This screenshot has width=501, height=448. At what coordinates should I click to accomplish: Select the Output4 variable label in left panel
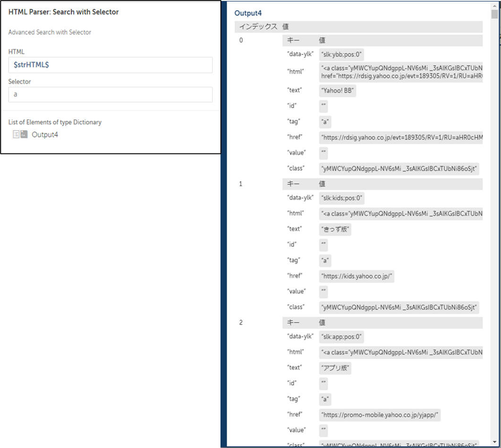[45, 135]
